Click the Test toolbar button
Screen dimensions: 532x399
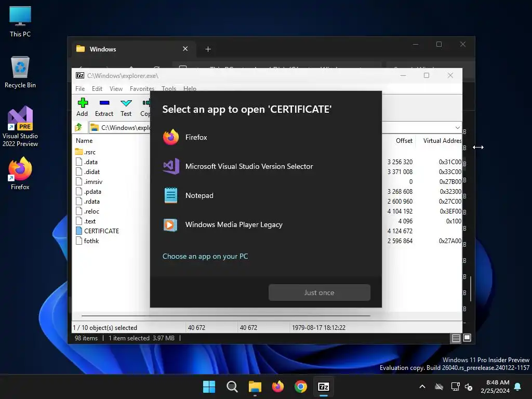[126, 107]
